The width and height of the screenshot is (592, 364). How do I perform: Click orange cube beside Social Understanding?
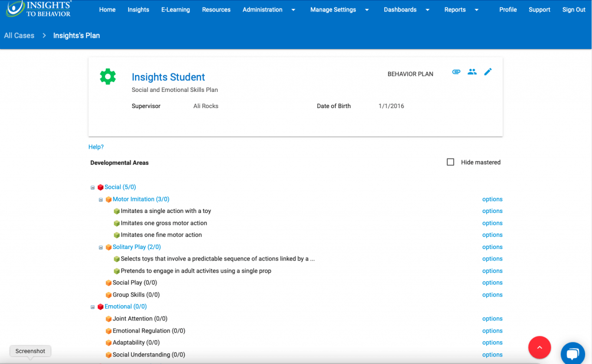(x=109, y=355)
